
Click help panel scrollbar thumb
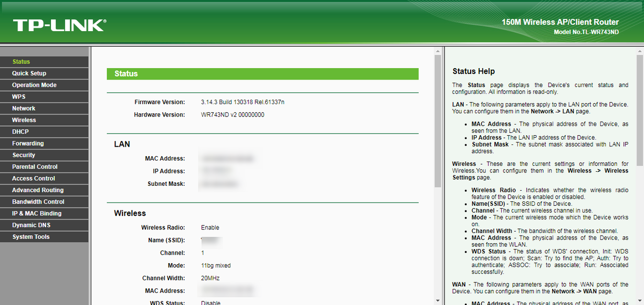point(639,109)
